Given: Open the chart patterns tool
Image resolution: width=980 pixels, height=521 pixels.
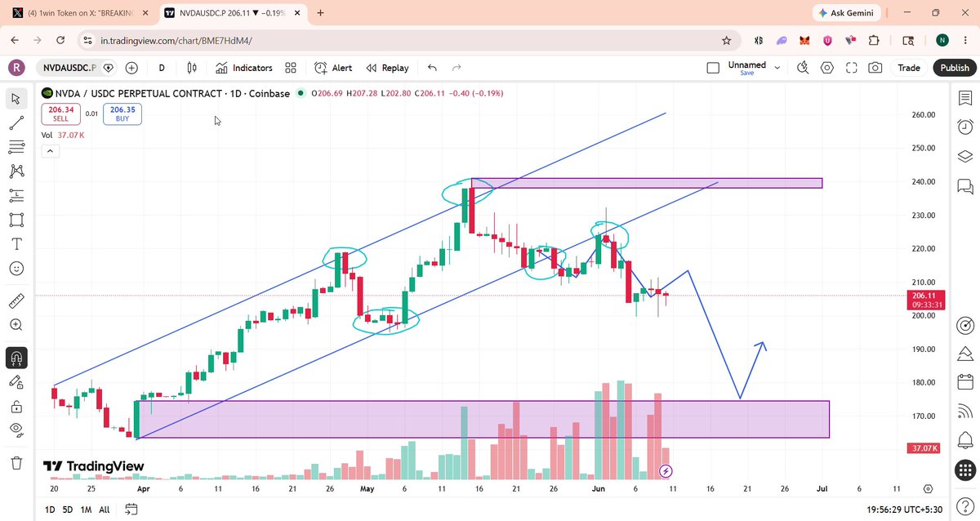Looking at the screenshot, I should [x=16, y=171].
